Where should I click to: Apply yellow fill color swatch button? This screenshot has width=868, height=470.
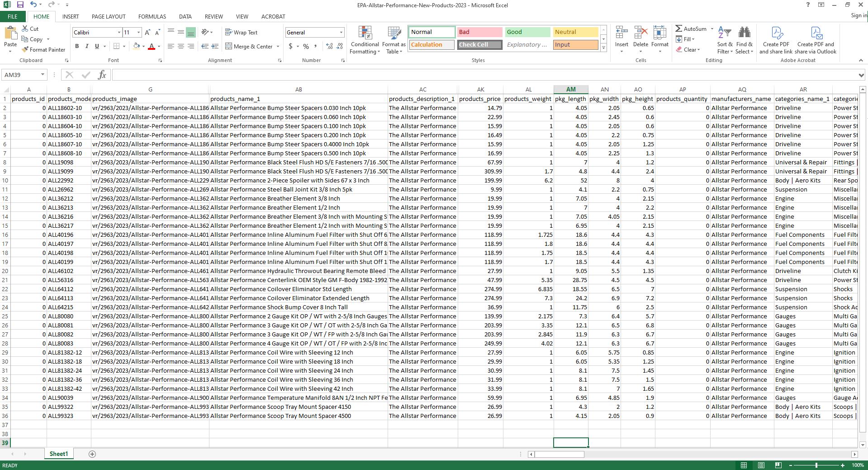point(137,46)
